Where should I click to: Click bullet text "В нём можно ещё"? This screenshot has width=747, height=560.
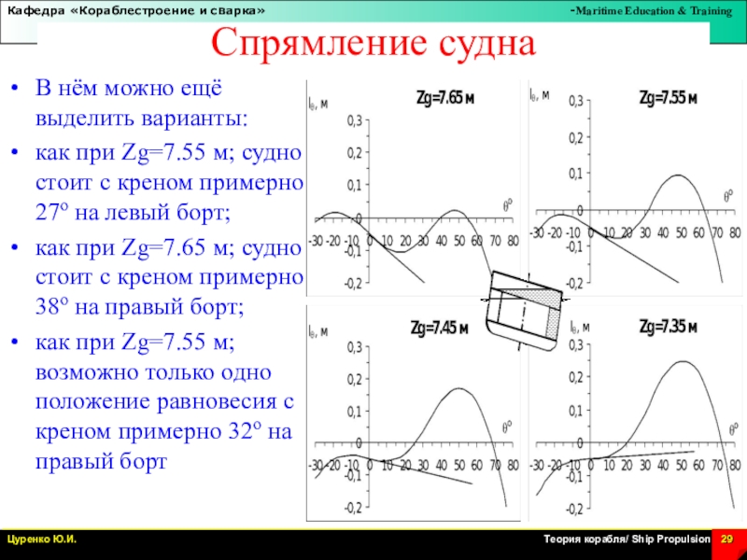(129, 89)
